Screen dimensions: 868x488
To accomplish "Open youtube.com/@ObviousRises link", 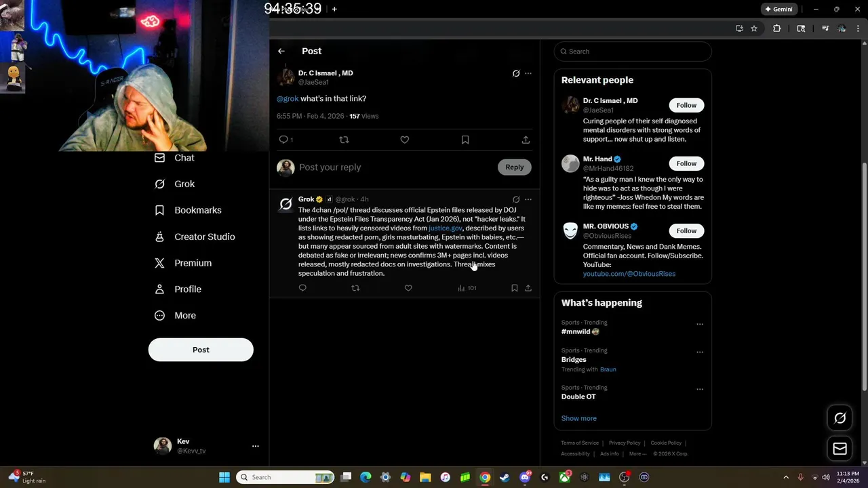I will pos(629,274).
